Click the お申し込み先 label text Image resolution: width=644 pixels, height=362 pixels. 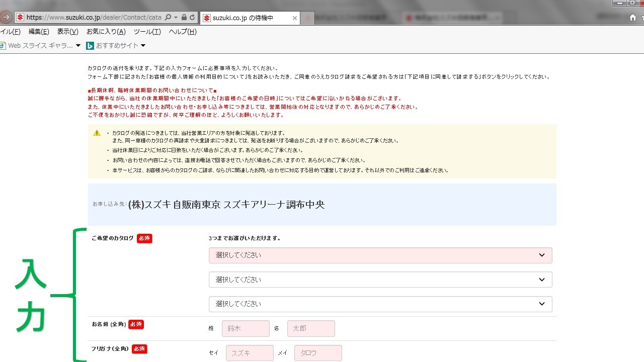pos(110,204)
